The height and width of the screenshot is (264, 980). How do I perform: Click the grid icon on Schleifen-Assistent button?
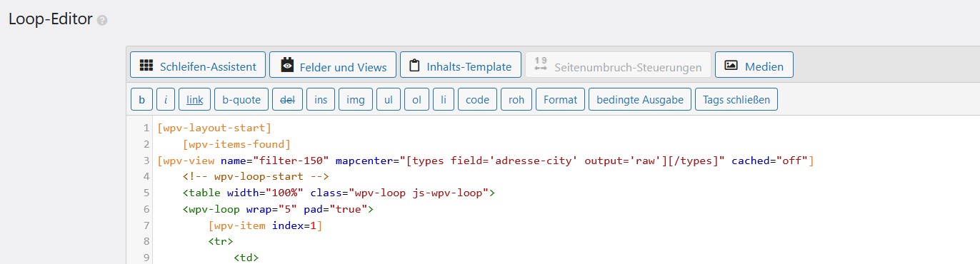tap(146, 65)
